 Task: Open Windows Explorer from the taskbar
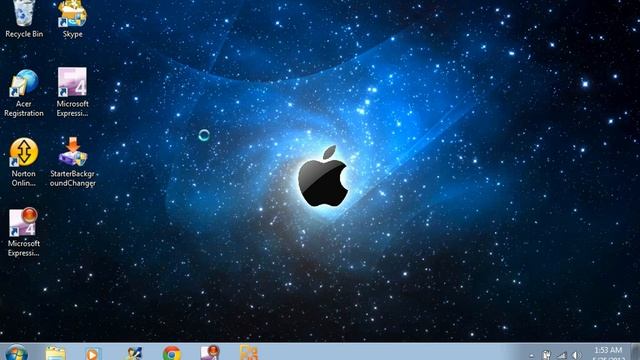pyautogui.click(x=56, y=353)
